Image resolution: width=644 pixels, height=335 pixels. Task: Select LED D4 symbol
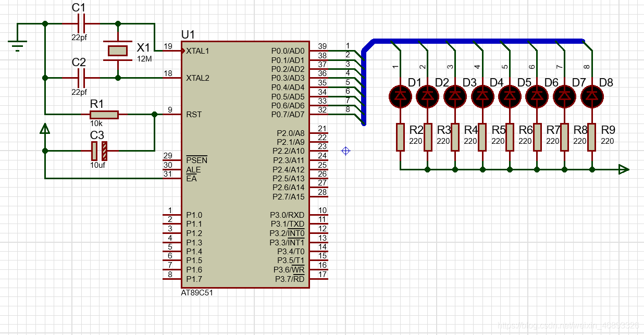(x=482, y=96)
